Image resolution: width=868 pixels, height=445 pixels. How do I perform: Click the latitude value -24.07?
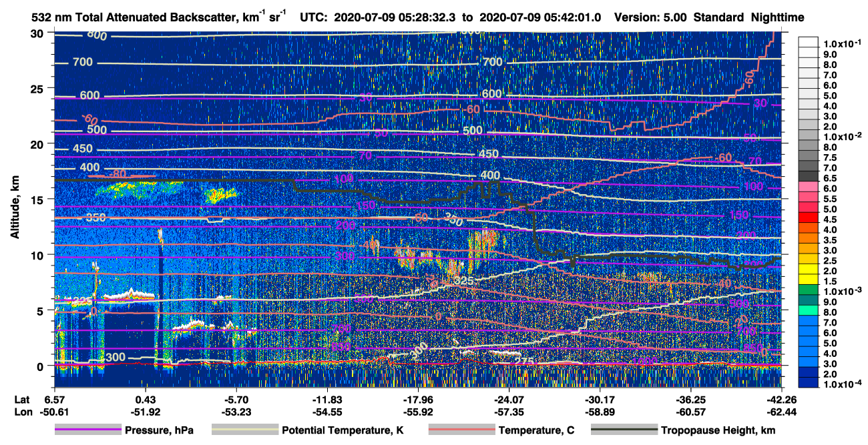point(509,400)
